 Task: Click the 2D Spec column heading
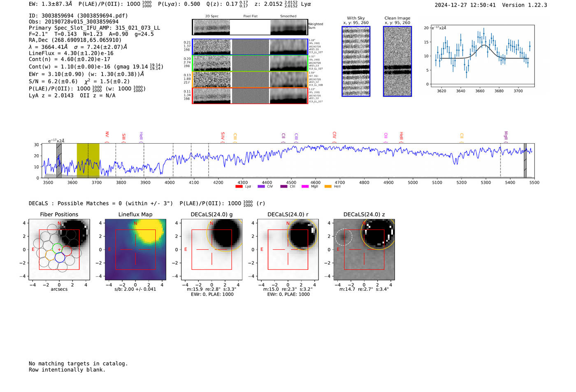[212, 16]
